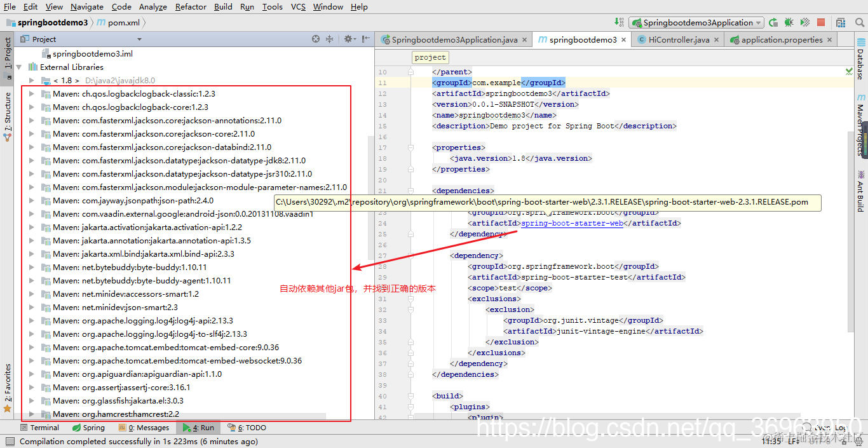Click the 'Compilation completed successfully' status message
The width and height of the screenshot is (868, 448).
pyautogui.click(x=139, y=441)
